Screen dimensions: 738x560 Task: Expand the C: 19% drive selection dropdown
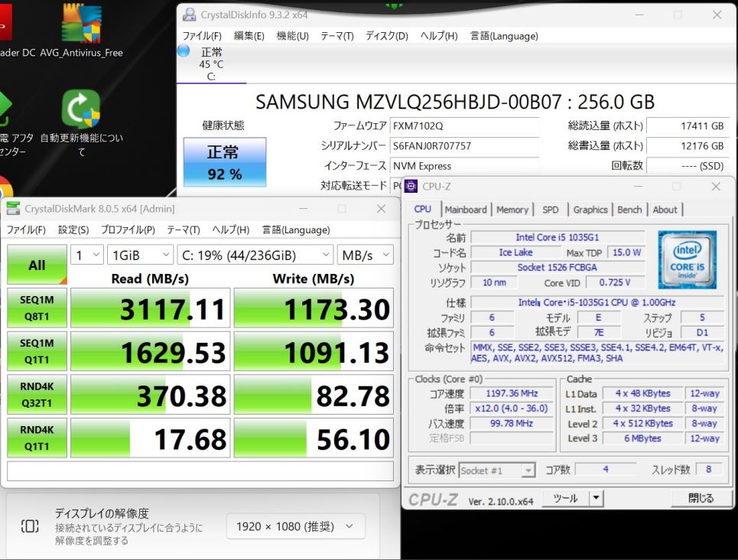point(255,256)
